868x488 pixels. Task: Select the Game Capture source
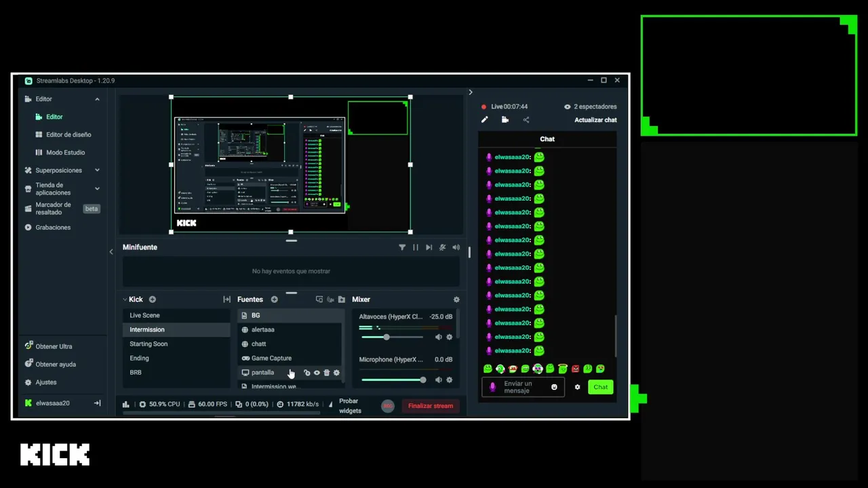pyautogui.click(x=290, y=358)
